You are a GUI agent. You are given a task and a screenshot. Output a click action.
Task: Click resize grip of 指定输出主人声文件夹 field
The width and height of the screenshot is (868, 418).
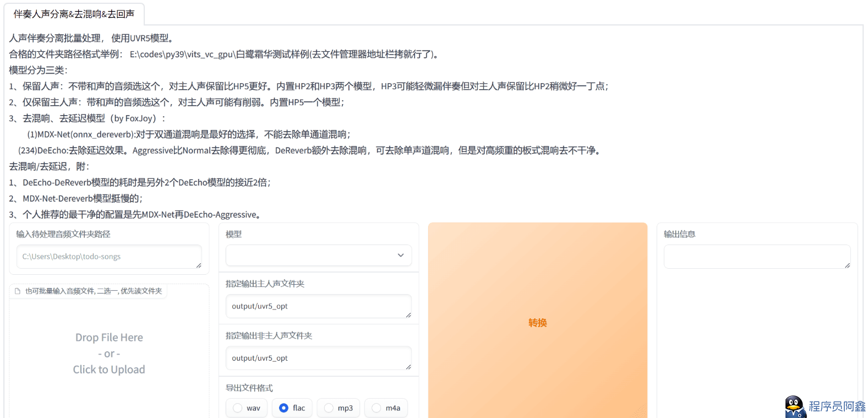408,315
